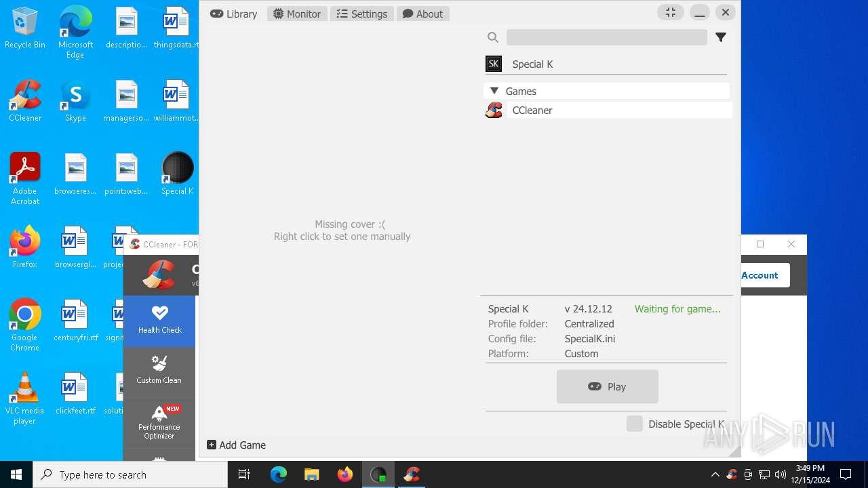Select the CCleaner desktop shortcut

coord(25,102)
